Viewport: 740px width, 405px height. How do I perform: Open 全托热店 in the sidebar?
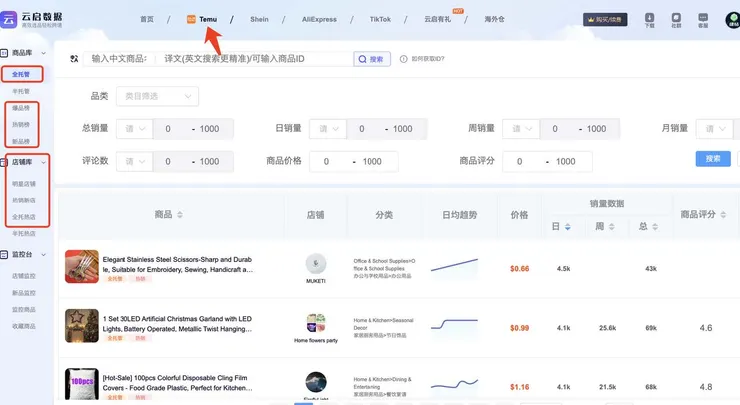point(24,217)
